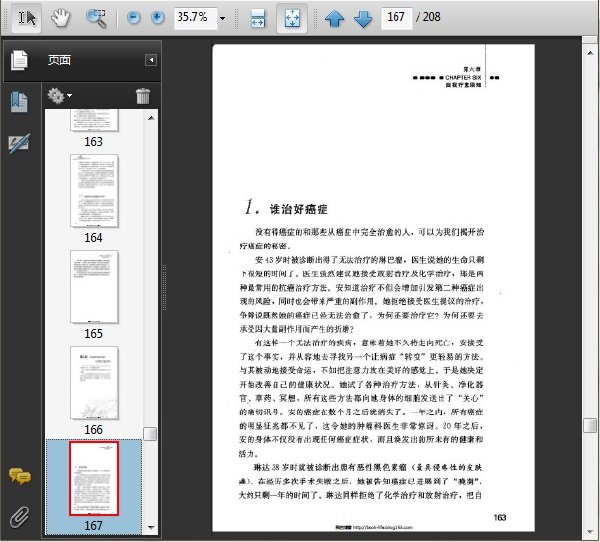Zoom in with the plus button
This screenshot has height=542, width=600.
[x=158, y=17]
